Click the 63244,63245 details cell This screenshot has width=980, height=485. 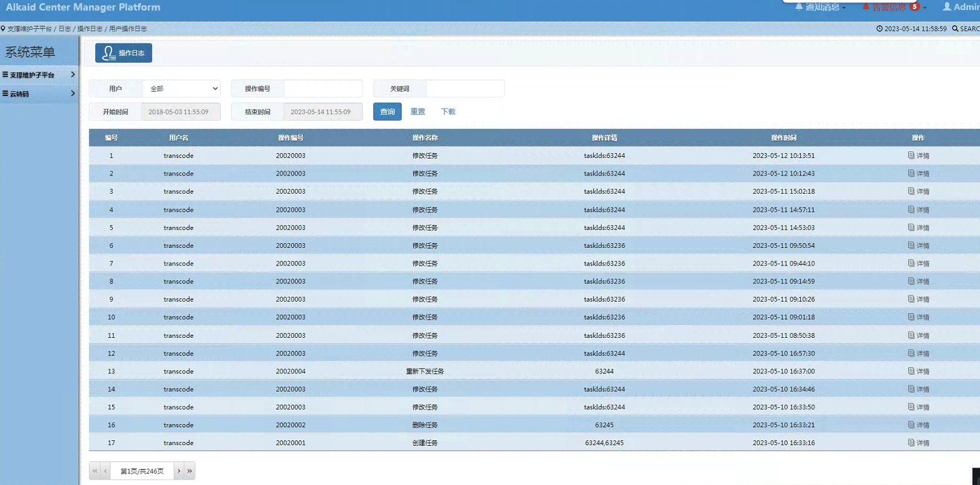point(604,443)
